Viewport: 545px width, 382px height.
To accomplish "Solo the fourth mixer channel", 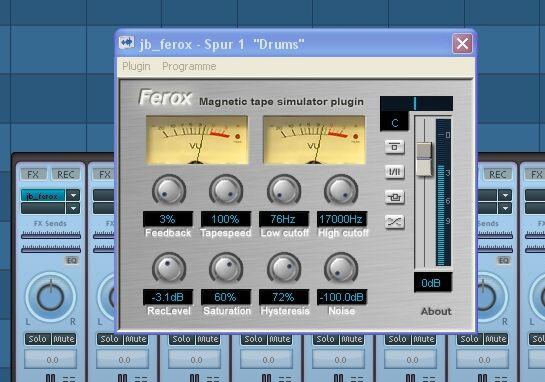I will click(253, 339).
